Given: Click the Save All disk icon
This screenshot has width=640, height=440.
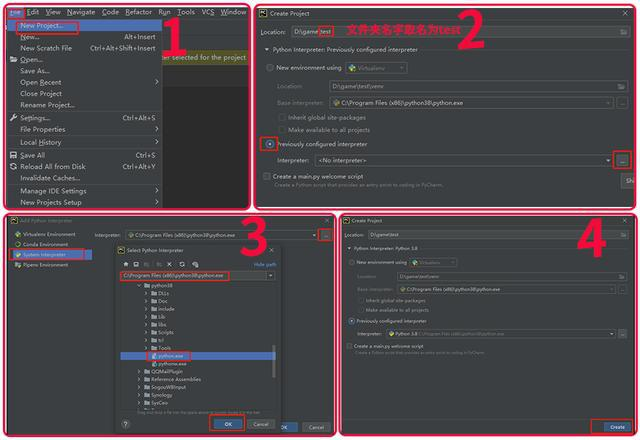Looking at the screenshot, I should [13, 156].
